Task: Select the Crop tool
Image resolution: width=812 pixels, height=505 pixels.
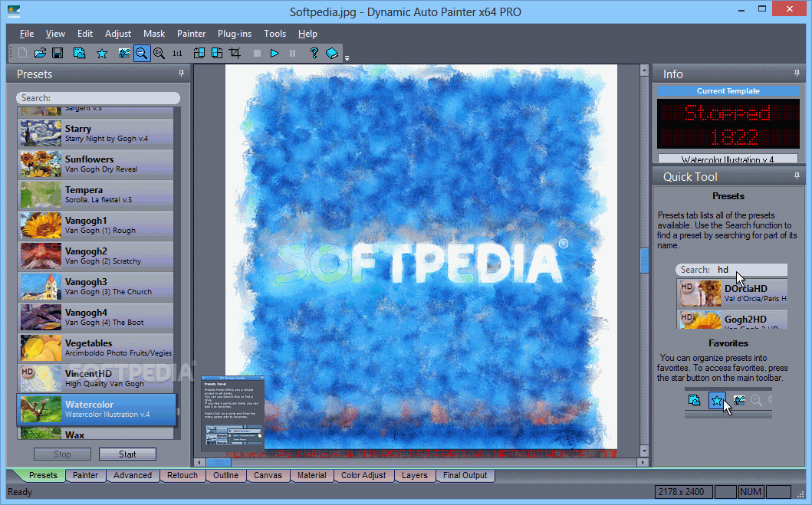Action: (235, 53)
